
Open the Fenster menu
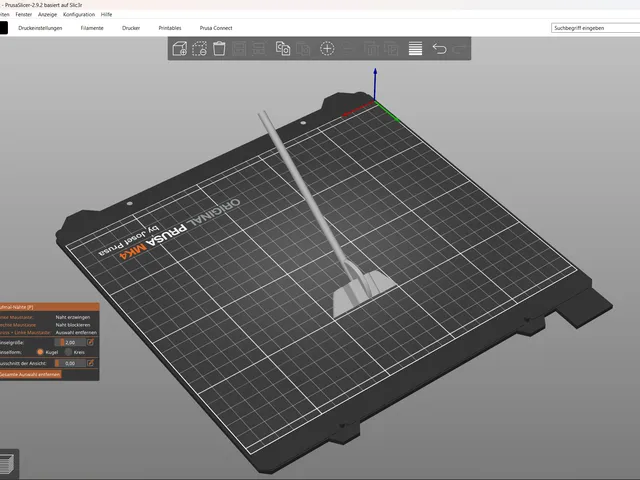tap(24, 14)
